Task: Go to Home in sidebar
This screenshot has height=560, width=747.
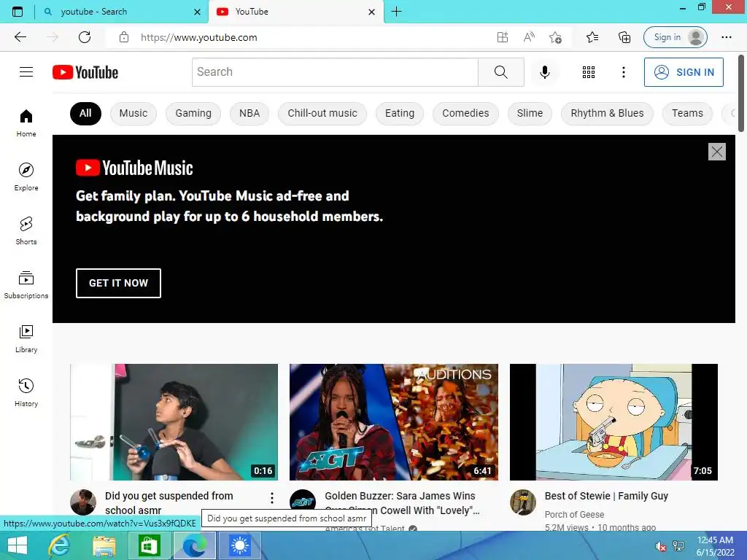Action: click(x=26, y=122)
